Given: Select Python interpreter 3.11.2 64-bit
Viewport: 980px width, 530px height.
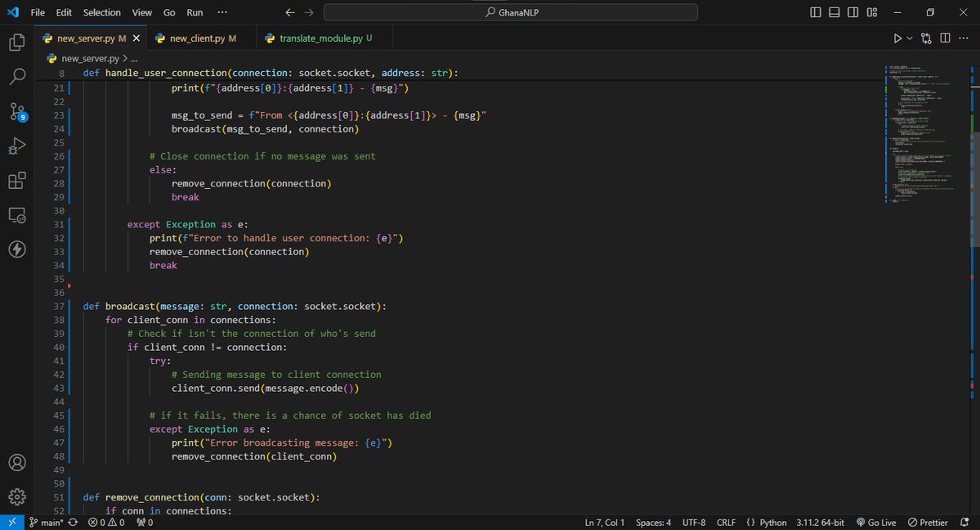Looking at the screenshot, I should (820, 523).
